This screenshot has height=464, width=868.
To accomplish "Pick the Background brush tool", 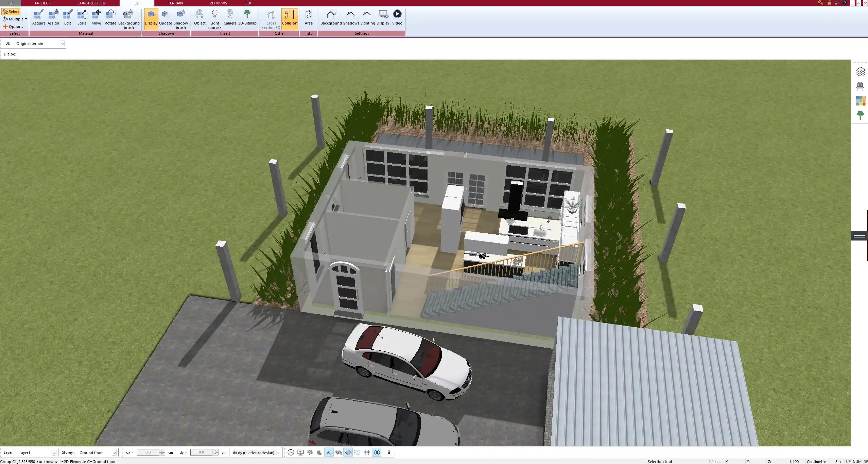I will pos(129,19).
